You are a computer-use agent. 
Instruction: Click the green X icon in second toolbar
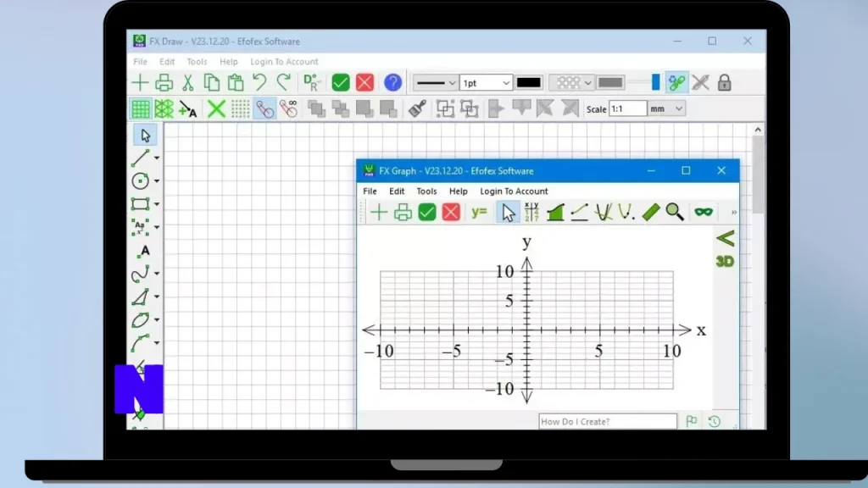pos(216,108)
